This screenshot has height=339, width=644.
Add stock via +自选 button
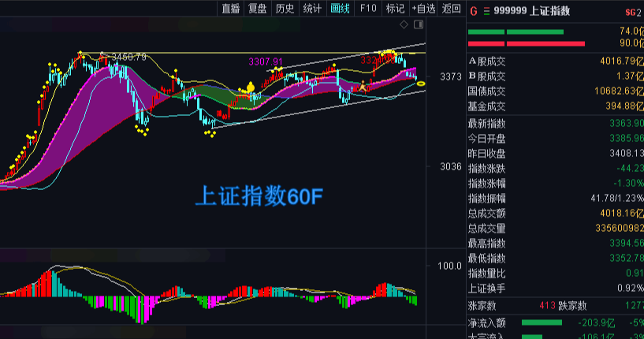[423, 9]
